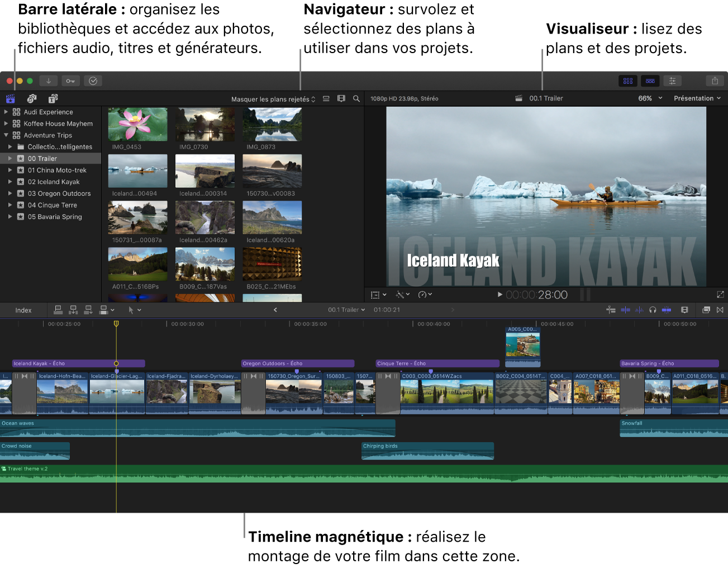This screenshot has height=568, width=728.
Task: Select the A005_C00 connected clip
Action: coord(523,347)
